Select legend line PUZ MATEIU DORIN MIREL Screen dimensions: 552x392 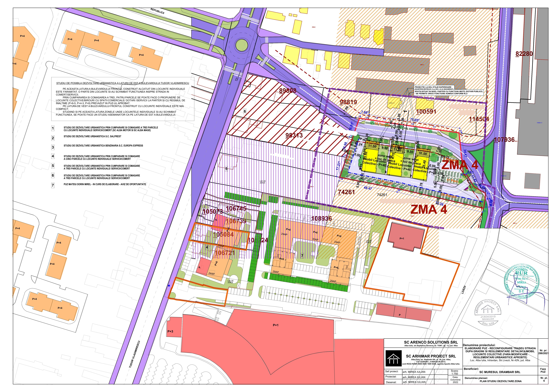pos(105,184)
